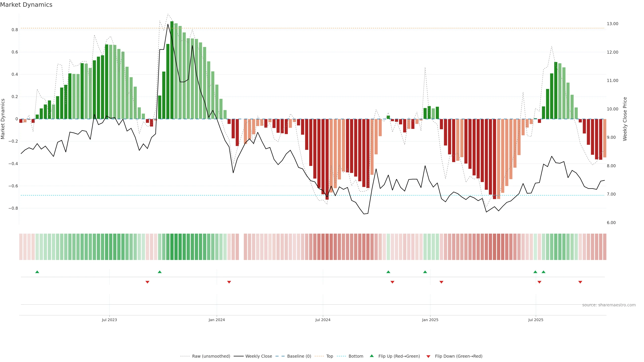Click the tallest dark green bar
This screenshot has width=644, height=362.
pyautogui.click(x=172, y=70)
